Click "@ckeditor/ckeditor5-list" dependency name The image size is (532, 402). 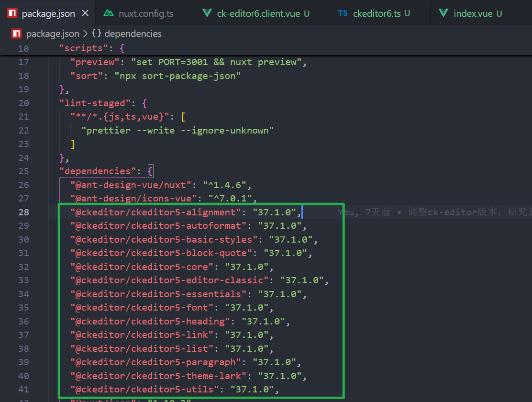142,349
